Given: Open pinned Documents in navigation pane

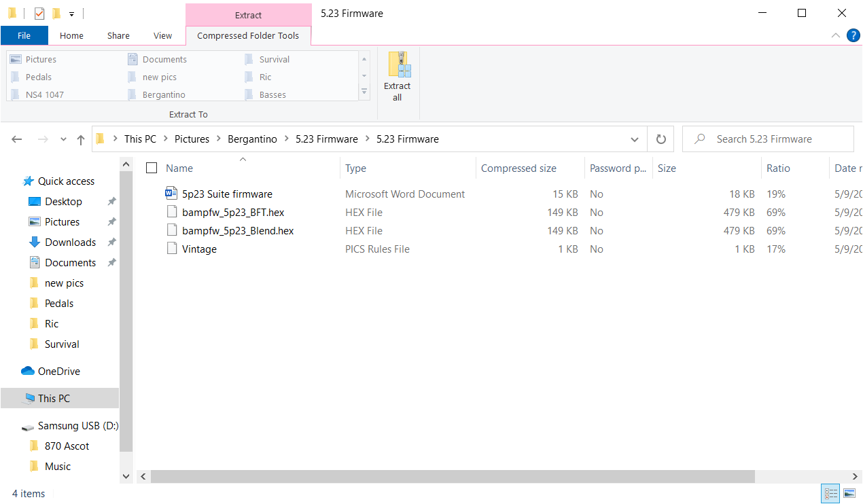Looking at the screenshot, I should (x=70, y=263).
